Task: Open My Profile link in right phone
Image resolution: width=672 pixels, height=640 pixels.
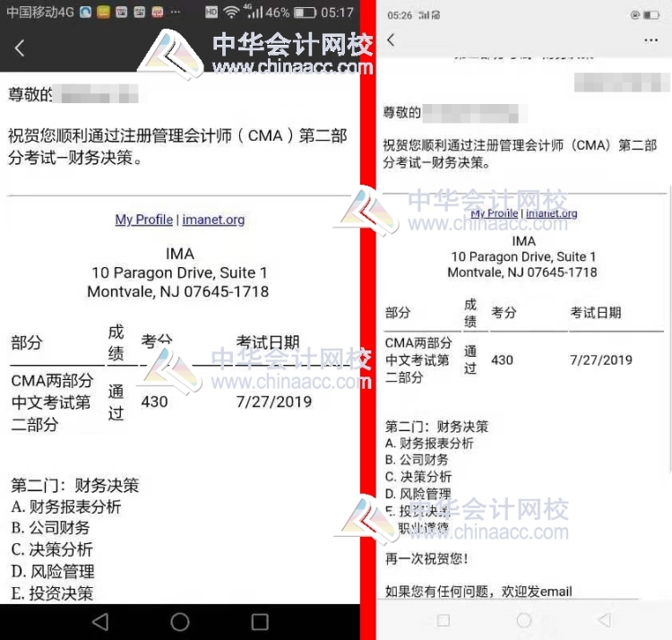Action: coord(494,213)
